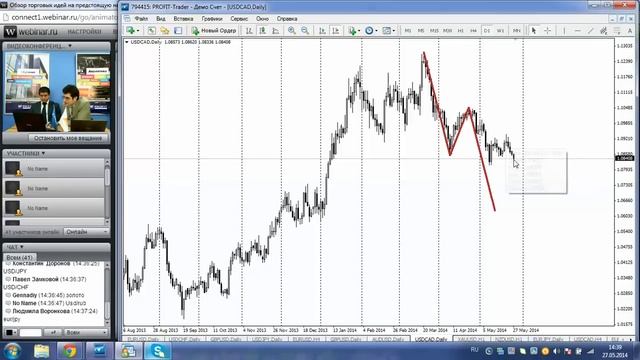
Task: Expand the Indicators dropdown arrow
Action: (x=359, y=31)
